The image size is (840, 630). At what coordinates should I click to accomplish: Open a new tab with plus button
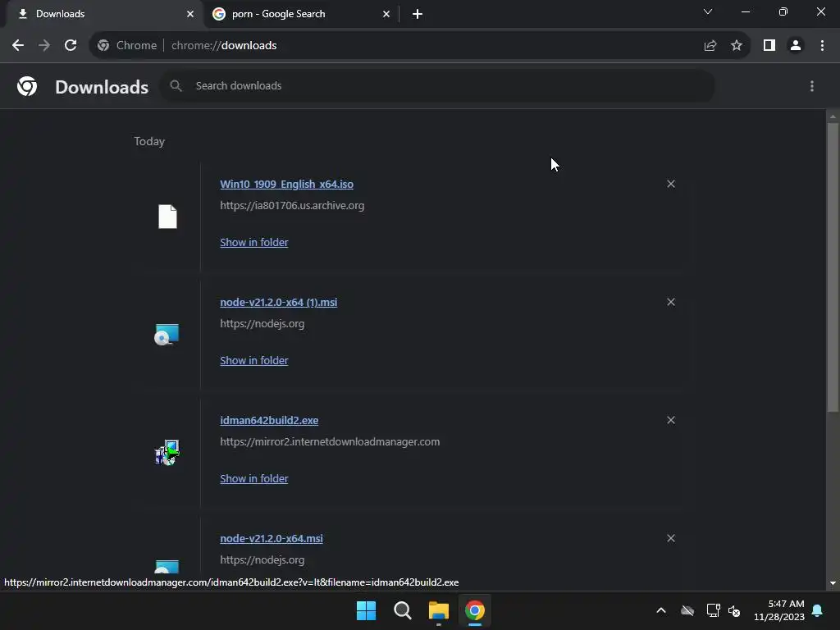coord(418,14)
